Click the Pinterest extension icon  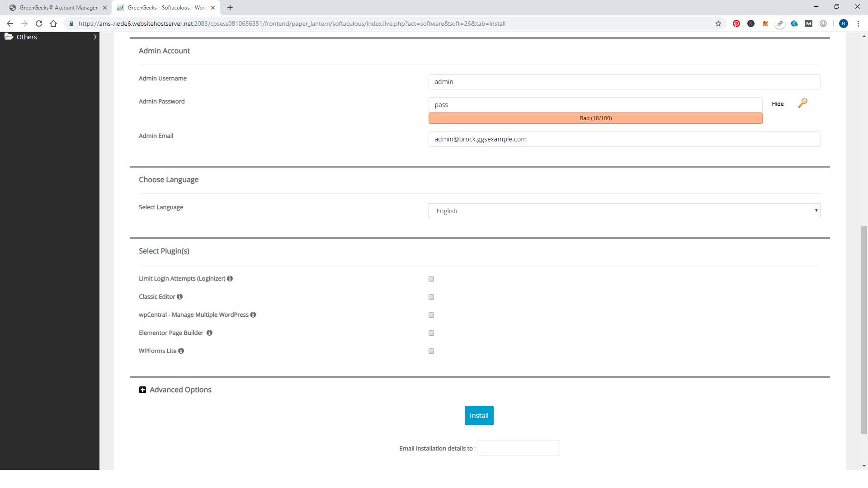click(736, 23)
